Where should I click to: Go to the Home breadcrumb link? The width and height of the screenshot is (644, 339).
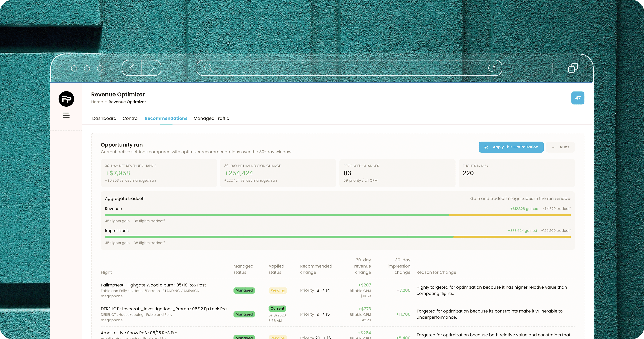97,102
